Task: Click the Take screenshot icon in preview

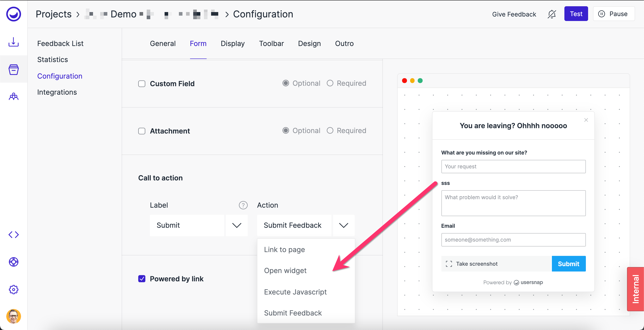Action: [x=449, y=264]
